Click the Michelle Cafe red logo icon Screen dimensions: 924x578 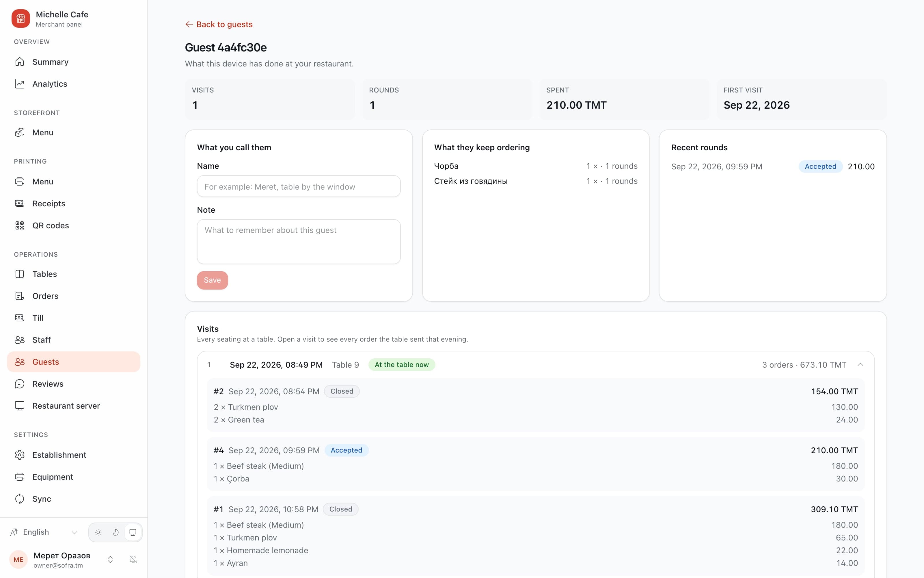click(x=21, y=19)
